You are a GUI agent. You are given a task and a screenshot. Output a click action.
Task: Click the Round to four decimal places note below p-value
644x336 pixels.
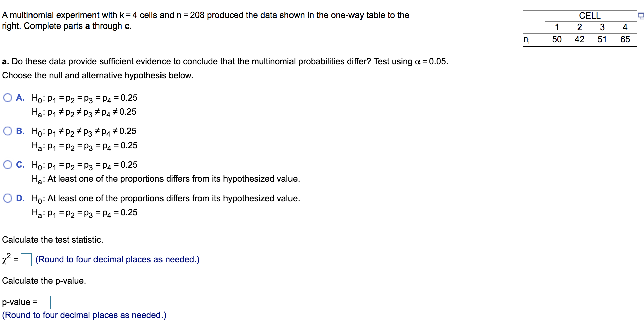[84, 315]
